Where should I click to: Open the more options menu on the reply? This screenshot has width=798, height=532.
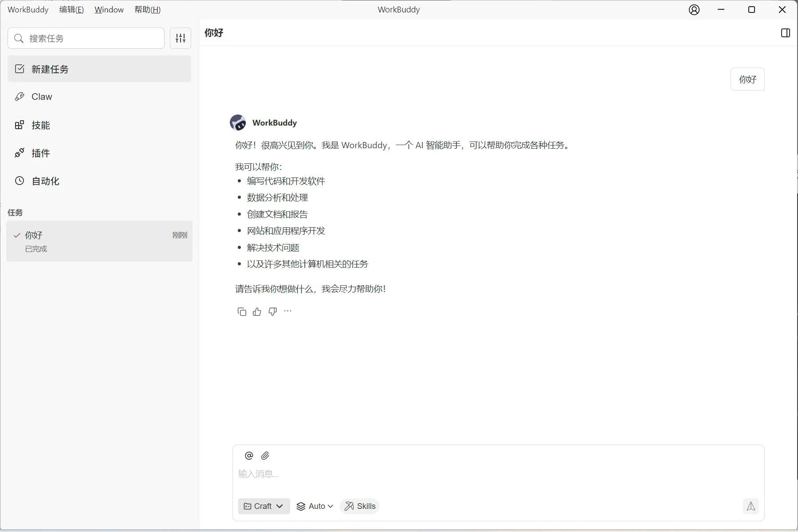coord(287,311)
